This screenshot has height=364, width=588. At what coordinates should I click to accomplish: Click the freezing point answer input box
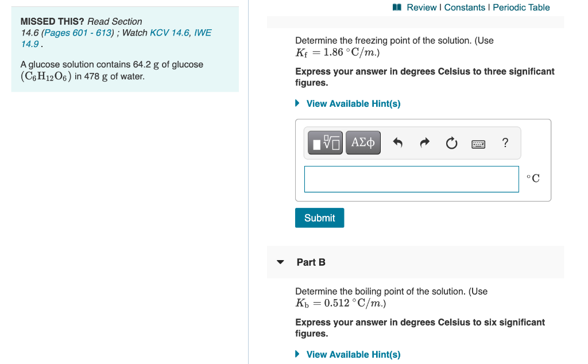(411, 179)
